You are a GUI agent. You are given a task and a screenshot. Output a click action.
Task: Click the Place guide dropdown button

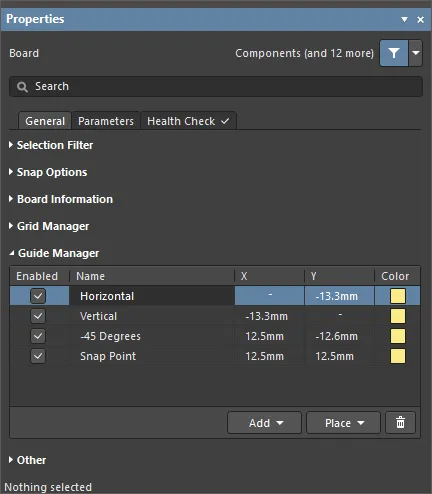[343, 423]
